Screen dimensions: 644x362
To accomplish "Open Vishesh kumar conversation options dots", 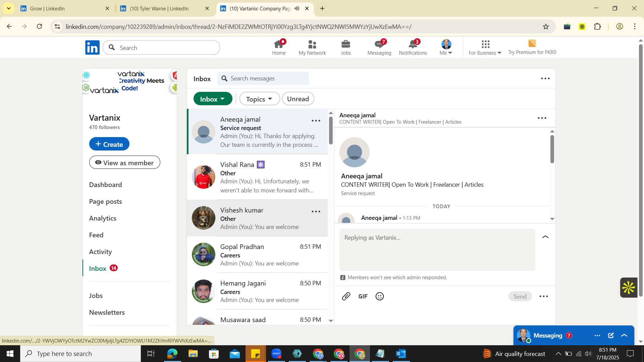I will (316, 212).
